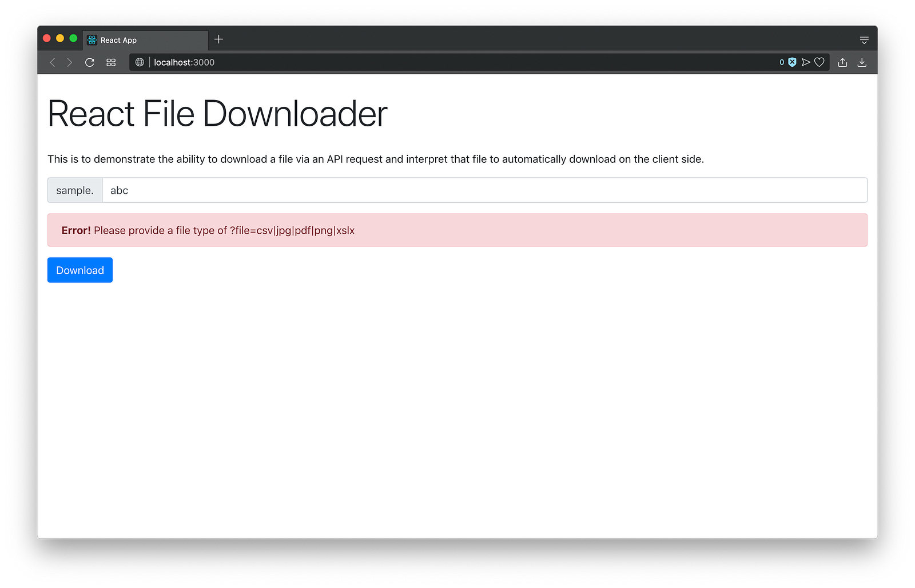Bookmark page with the heart icon
The height and width of the screenshot is (588, 915).
(x=819, y=62)
